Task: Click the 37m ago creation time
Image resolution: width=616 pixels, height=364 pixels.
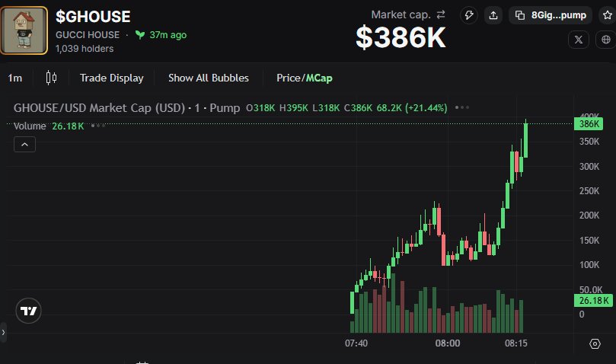Action: click(168, 34)
